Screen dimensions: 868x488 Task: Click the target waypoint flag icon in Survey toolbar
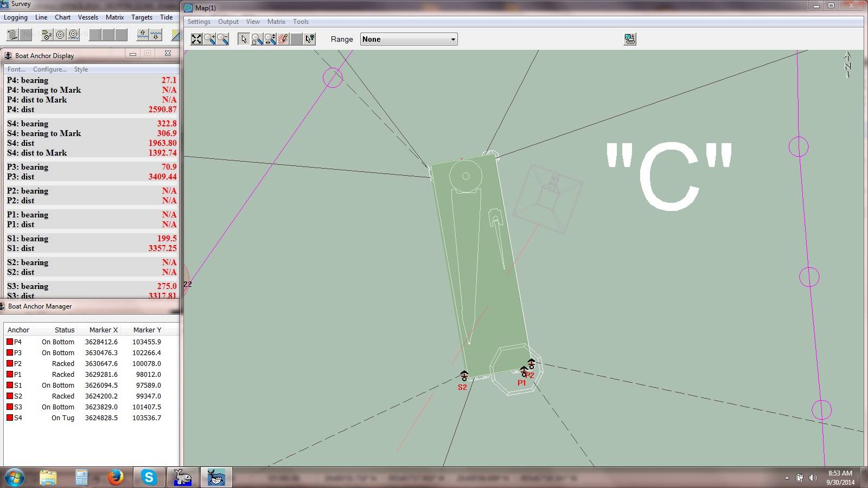point(47,35)
